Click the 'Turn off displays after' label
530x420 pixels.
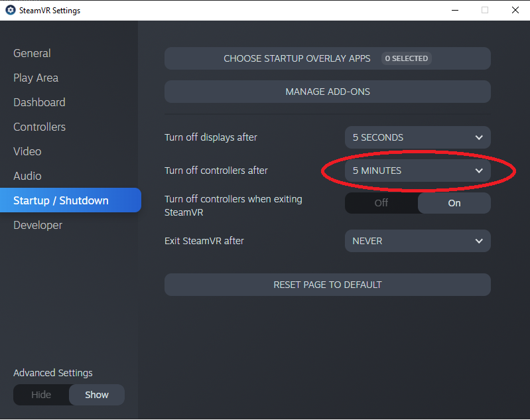tap(211, 137)
